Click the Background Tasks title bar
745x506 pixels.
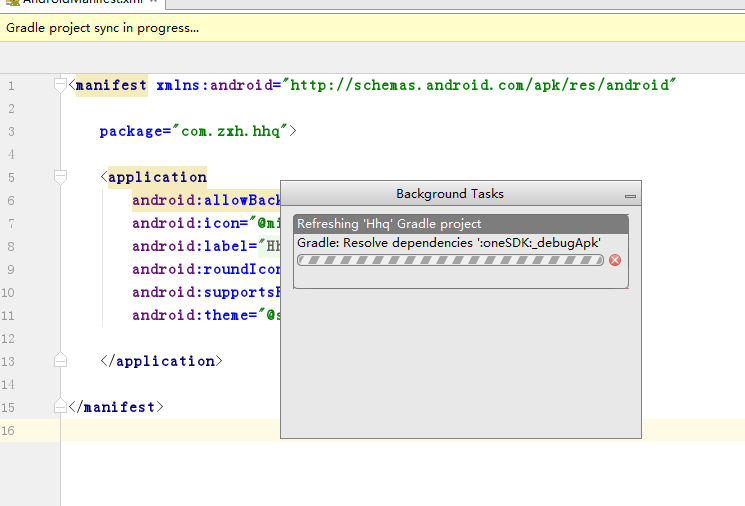pyautogui.click(x=450, y=194)
